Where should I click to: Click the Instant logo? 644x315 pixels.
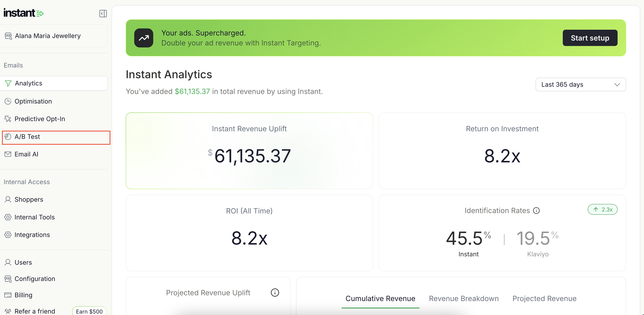pos(24,13)
